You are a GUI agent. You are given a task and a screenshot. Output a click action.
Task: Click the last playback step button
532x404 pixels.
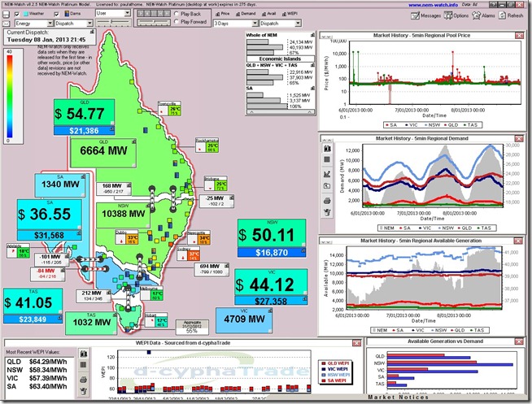pos(167,13)
